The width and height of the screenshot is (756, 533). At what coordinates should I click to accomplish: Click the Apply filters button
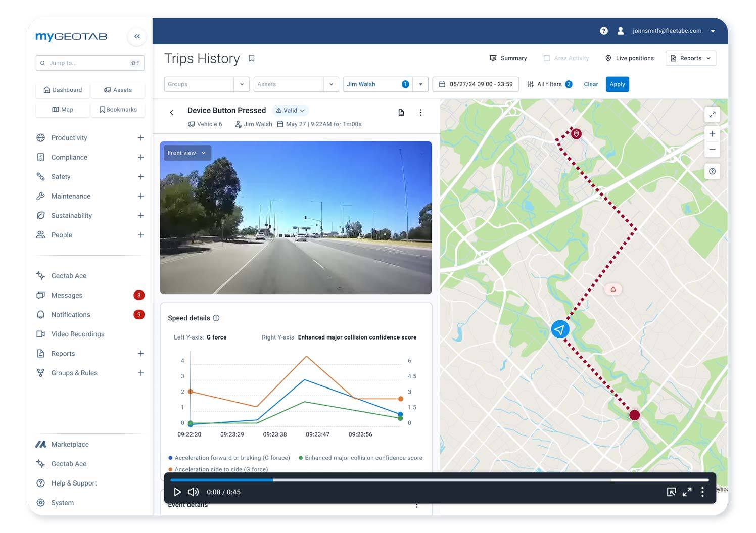617,84
